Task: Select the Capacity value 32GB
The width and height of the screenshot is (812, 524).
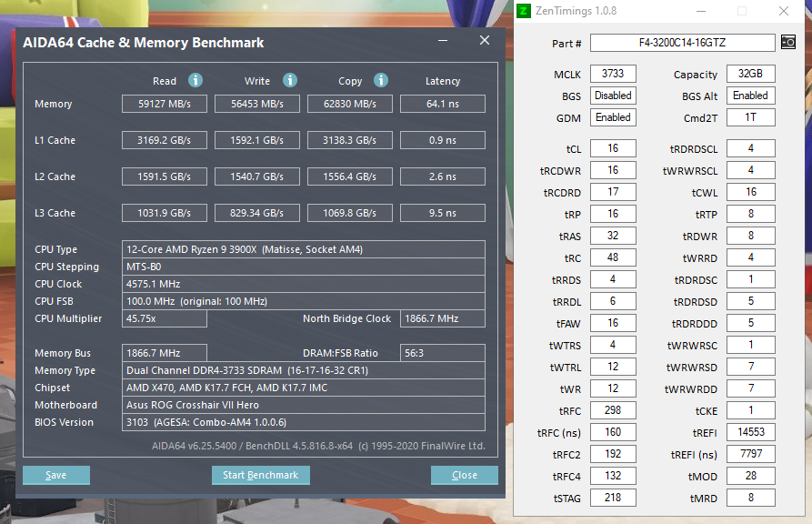Action: [x=750, y=74]
